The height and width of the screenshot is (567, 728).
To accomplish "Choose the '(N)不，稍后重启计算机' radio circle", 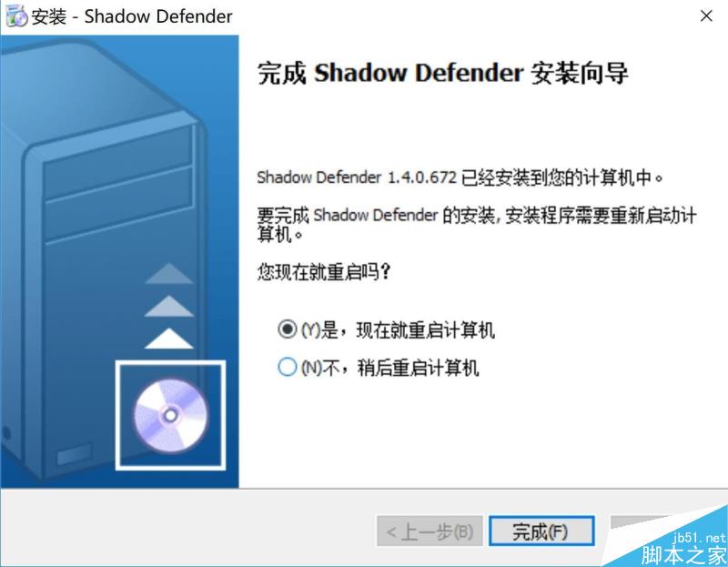I will (287, 367).
